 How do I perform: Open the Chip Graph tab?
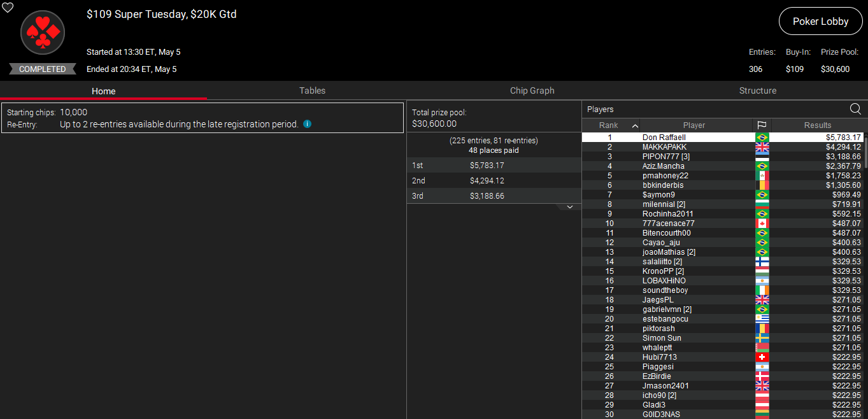tap(532, 90)
